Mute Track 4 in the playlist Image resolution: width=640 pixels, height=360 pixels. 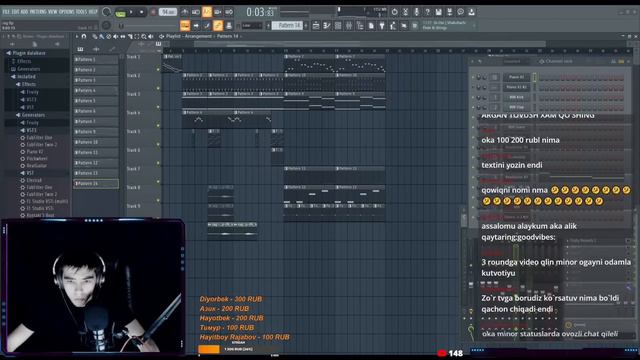coord(158,126)
